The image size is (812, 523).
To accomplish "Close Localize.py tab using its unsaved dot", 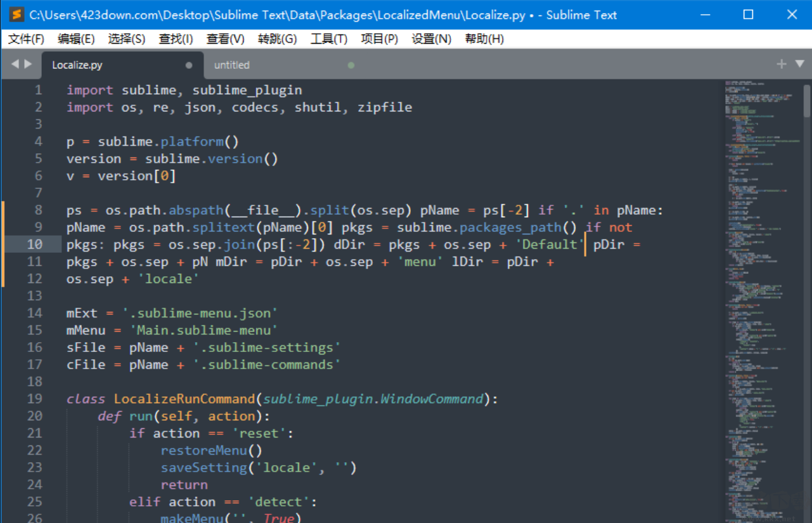I will click(x=189, y=65).
